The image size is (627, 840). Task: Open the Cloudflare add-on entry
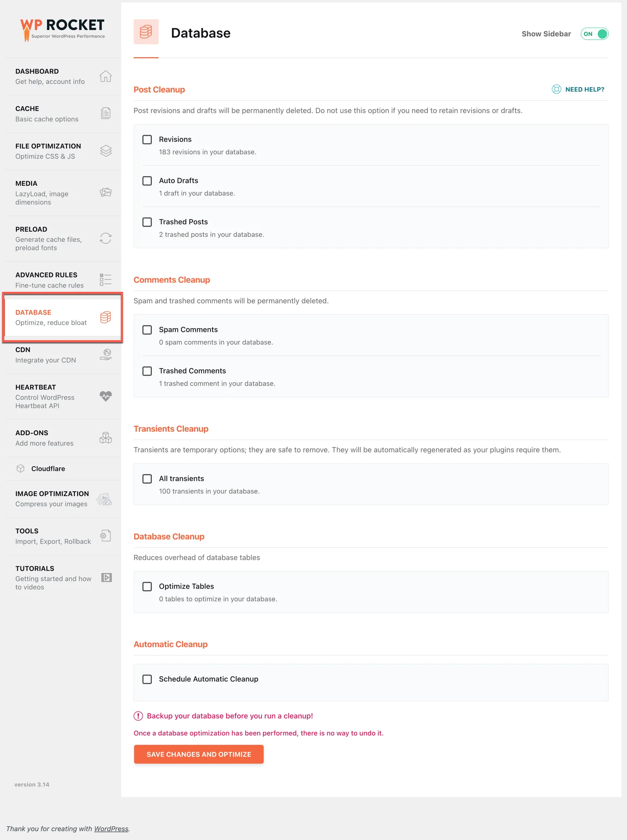[48, 468]
